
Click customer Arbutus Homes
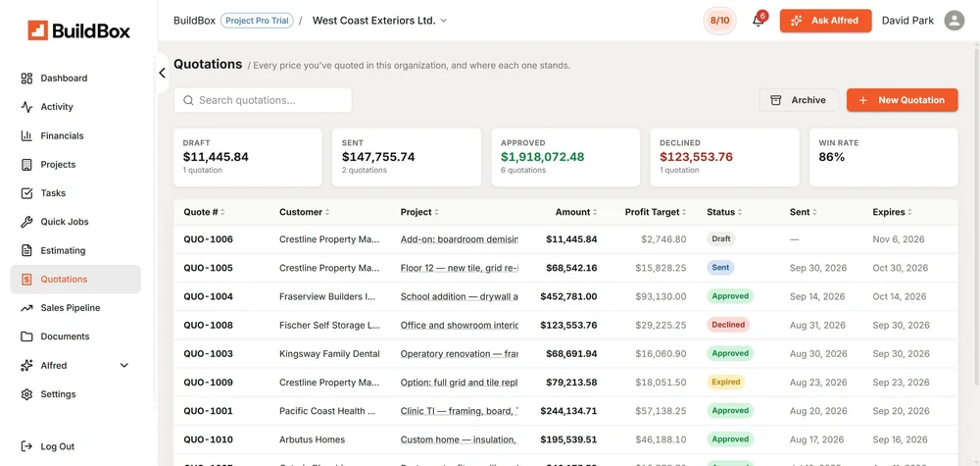coord(312,440)
